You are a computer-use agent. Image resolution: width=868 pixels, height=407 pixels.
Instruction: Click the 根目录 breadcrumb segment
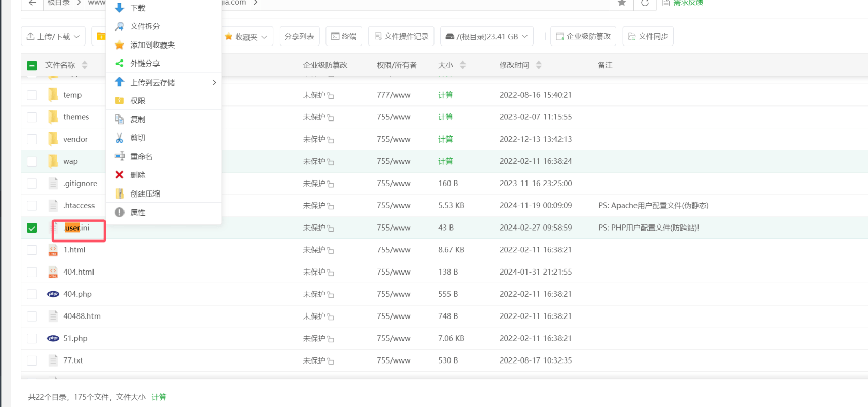58,3
